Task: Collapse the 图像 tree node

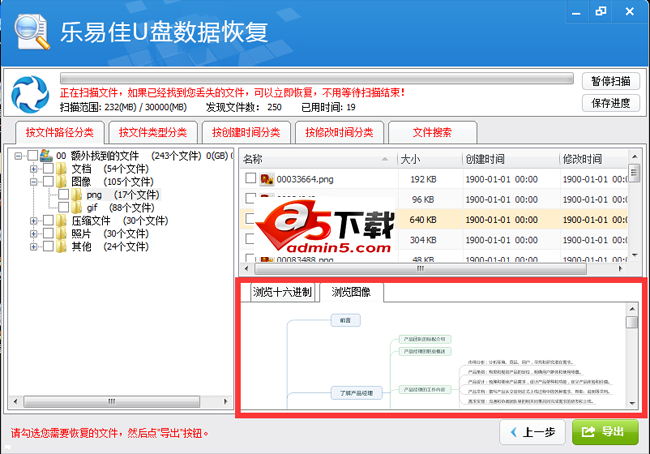Action: pos(34,182)
